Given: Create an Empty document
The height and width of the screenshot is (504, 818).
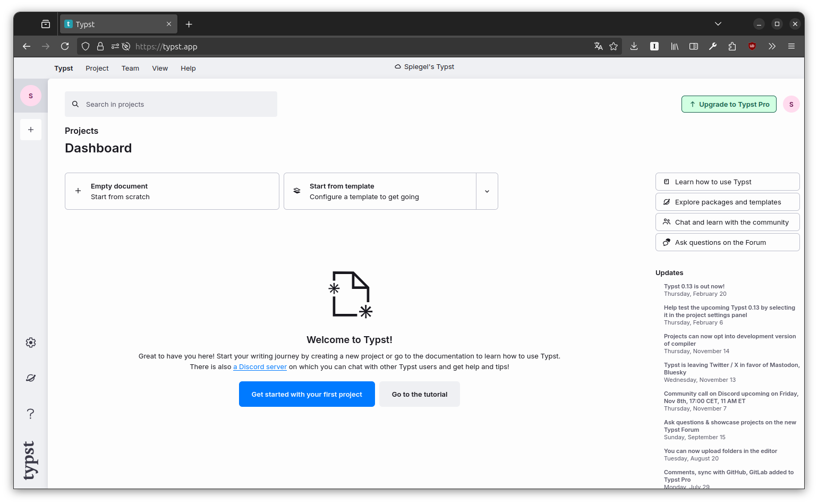Looking at the screenshot, I should (172, 191).
